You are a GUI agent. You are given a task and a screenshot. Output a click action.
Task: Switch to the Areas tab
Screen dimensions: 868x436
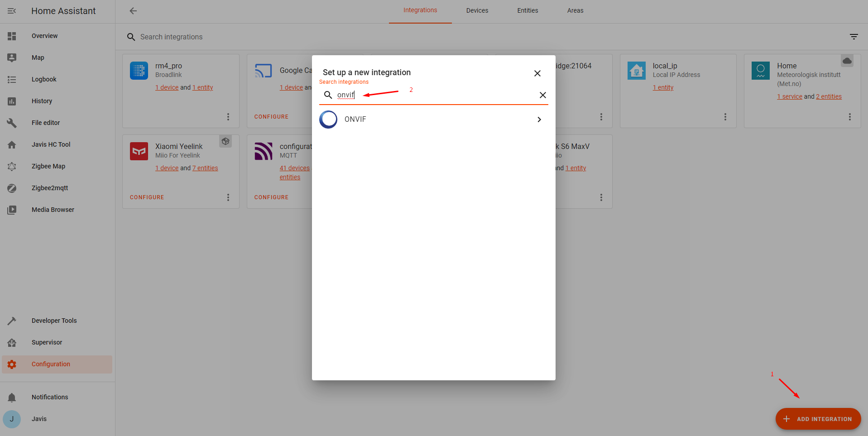(x=575, y=10)
